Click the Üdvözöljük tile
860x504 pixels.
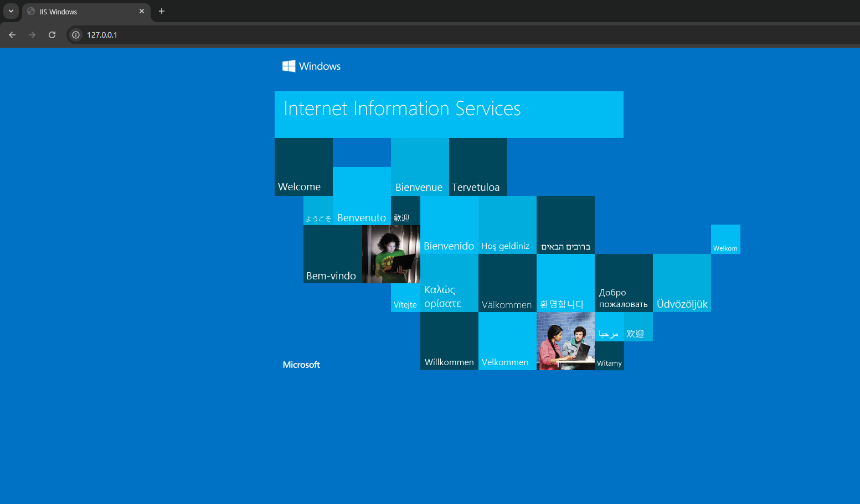pos(682,283)
